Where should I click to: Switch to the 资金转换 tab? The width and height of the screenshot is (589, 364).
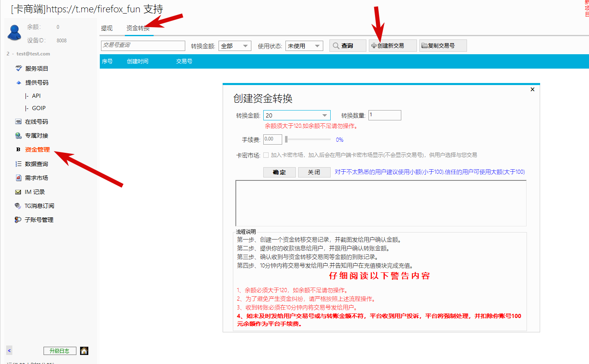click(x=138, y=28)
